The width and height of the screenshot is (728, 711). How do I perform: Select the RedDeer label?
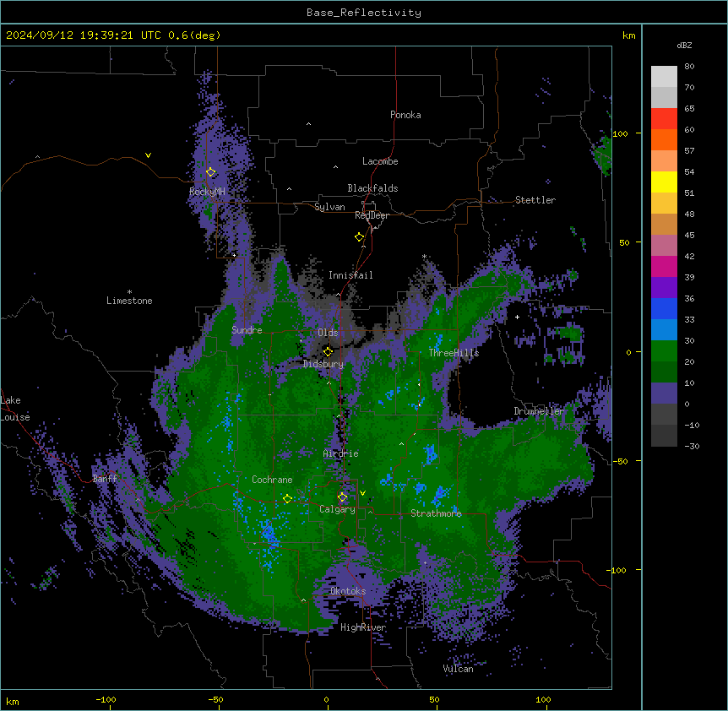click(372, 215)
